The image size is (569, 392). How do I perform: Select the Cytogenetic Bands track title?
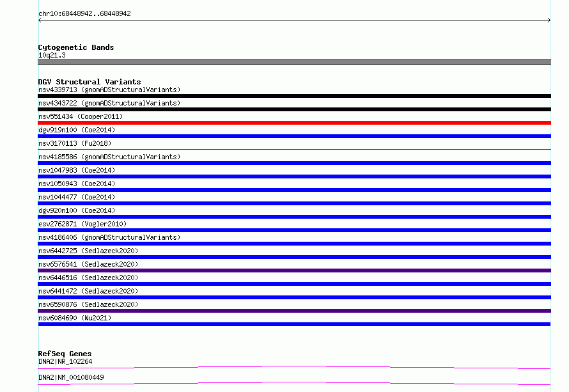coord(76,47)
